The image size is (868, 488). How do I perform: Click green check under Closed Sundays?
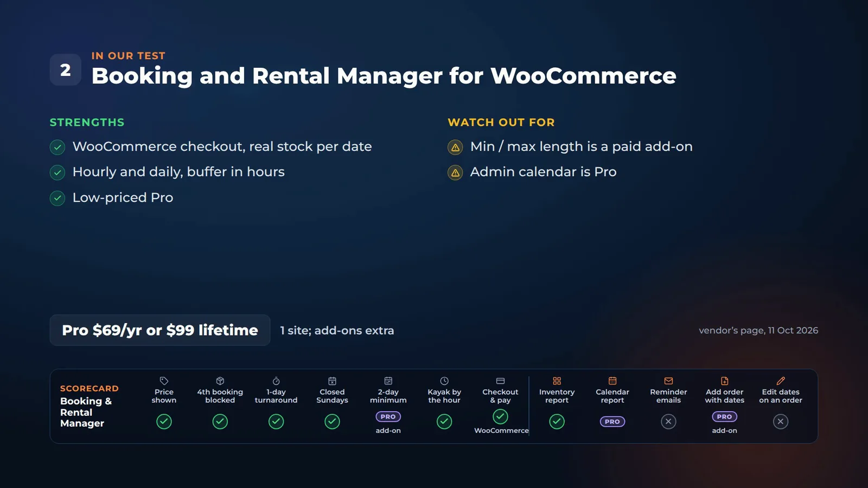coord(332,421)
